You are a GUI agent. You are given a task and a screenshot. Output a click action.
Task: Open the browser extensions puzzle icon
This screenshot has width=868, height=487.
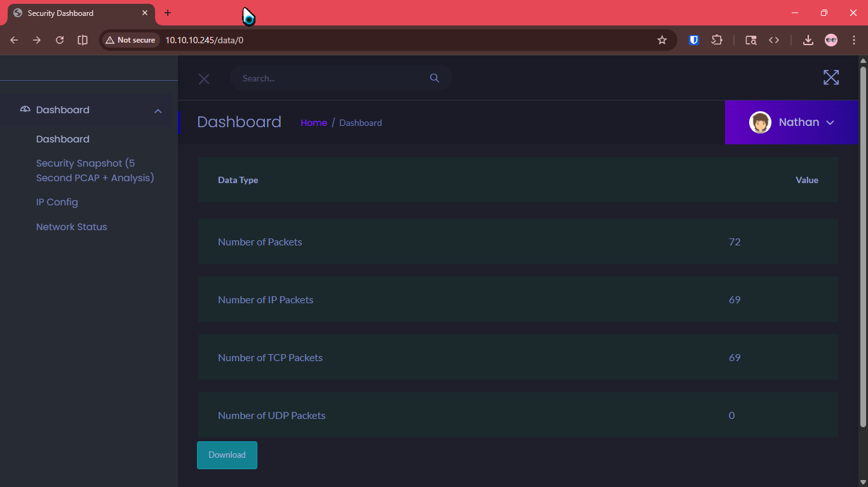click(717, 40)
